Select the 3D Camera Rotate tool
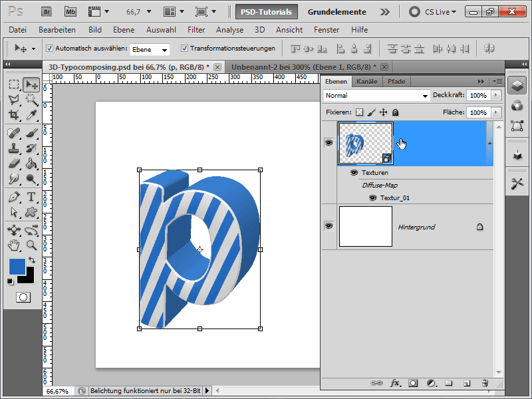This screenshot has width=532, height=399. pos(31,230)
